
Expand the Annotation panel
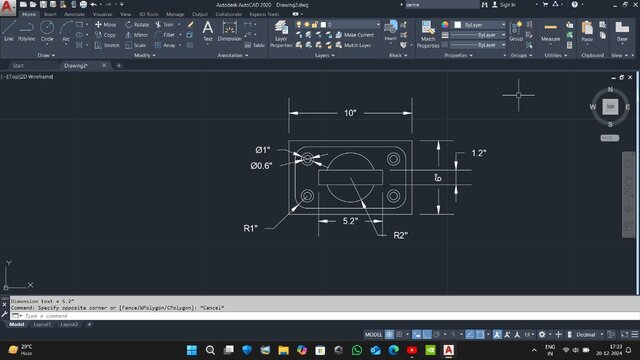coord(233,55)
